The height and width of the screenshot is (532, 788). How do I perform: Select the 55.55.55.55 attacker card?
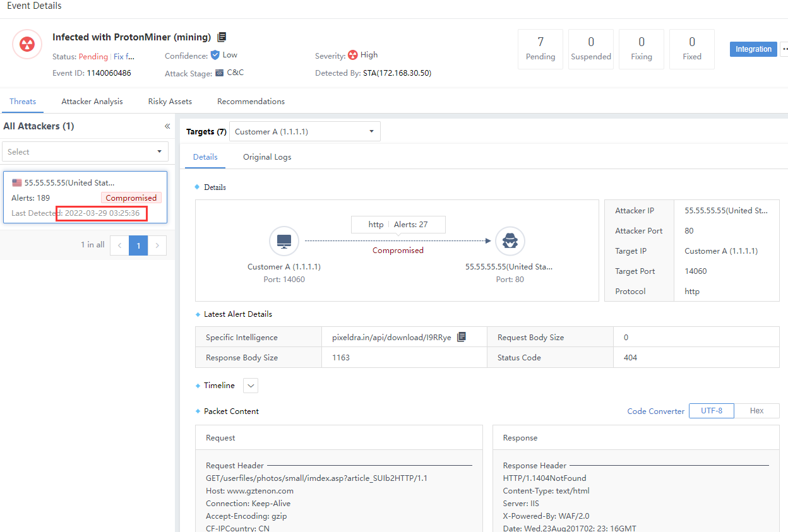85,197
